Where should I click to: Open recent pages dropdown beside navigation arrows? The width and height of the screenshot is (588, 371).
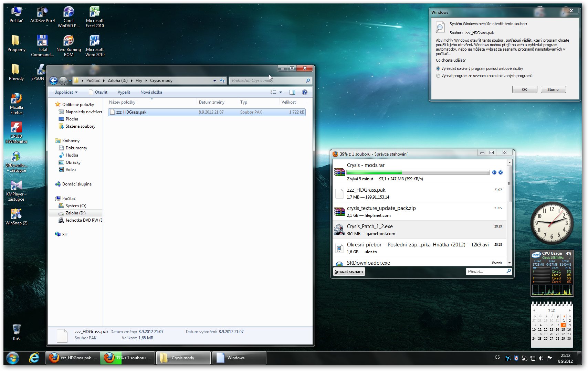click(x=70, y=81)
